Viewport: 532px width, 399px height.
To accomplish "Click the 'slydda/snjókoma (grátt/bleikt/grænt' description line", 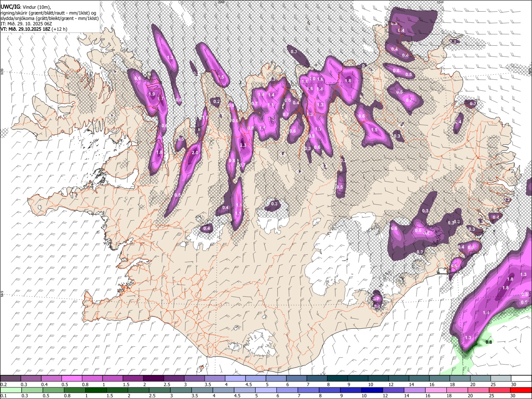I will (x=49, y=18).
